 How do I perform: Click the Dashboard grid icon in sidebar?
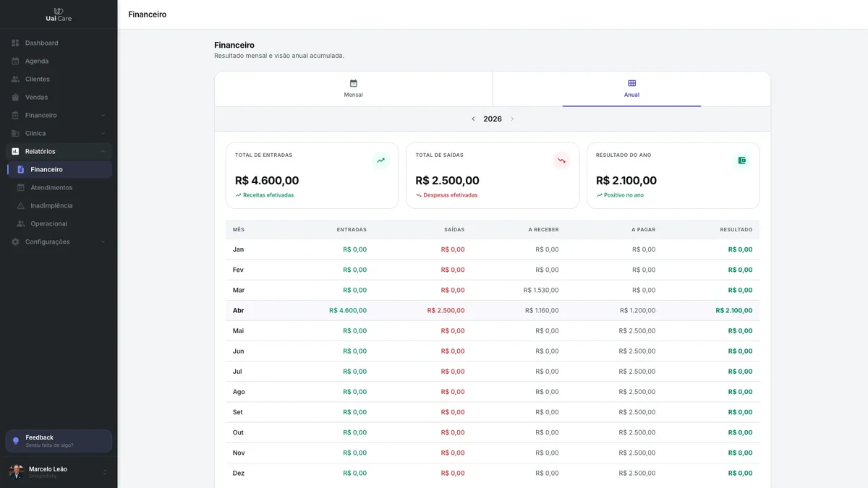(x=15, y=43)
